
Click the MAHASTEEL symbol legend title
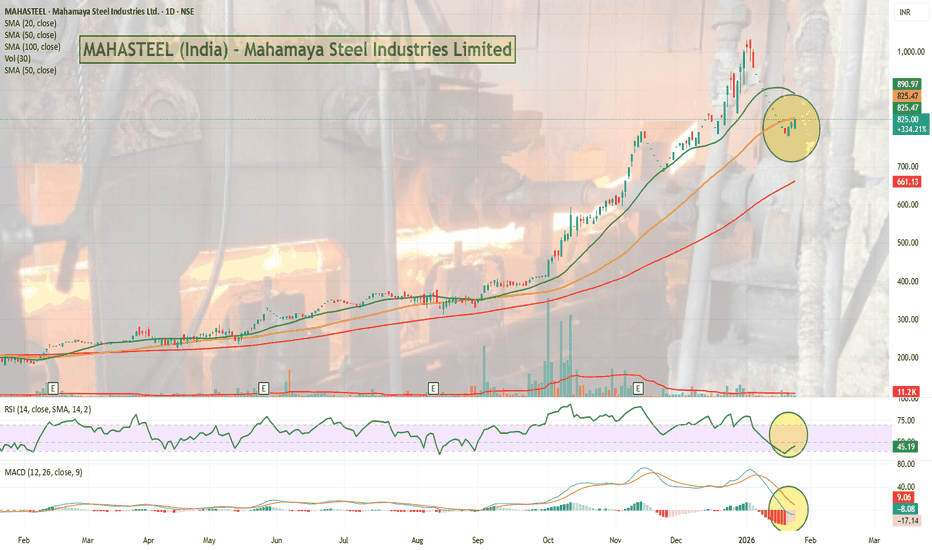[x=99, y=11]
